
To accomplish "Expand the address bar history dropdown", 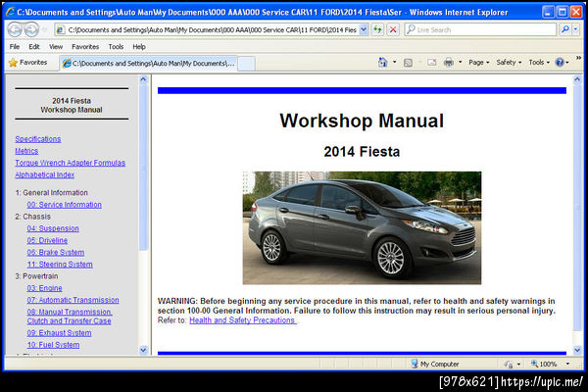I will pos(364,29).
